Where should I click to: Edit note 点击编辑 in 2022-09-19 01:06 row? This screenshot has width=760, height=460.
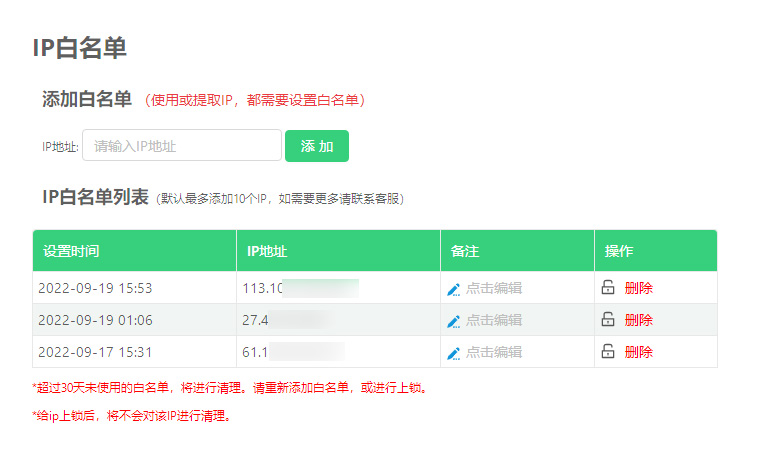(x=494, y=320)
